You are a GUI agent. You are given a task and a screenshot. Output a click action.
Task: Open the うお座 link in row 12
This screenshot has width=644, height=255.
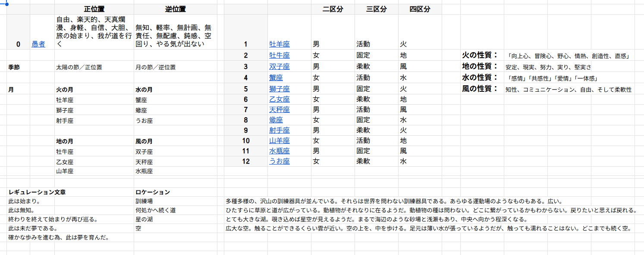[x=279, y=161]
